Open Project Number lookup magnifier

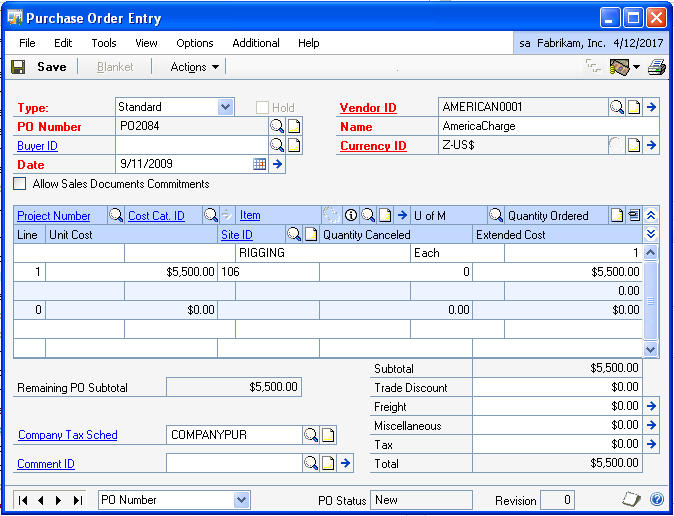(x=116, y=215)
